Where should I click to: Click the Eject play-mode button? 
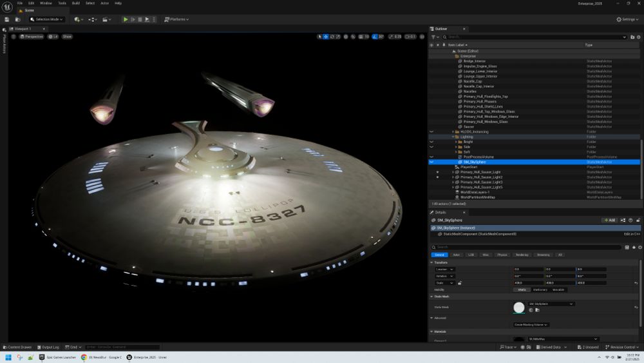pyautogui.click(x=147, y=19)
